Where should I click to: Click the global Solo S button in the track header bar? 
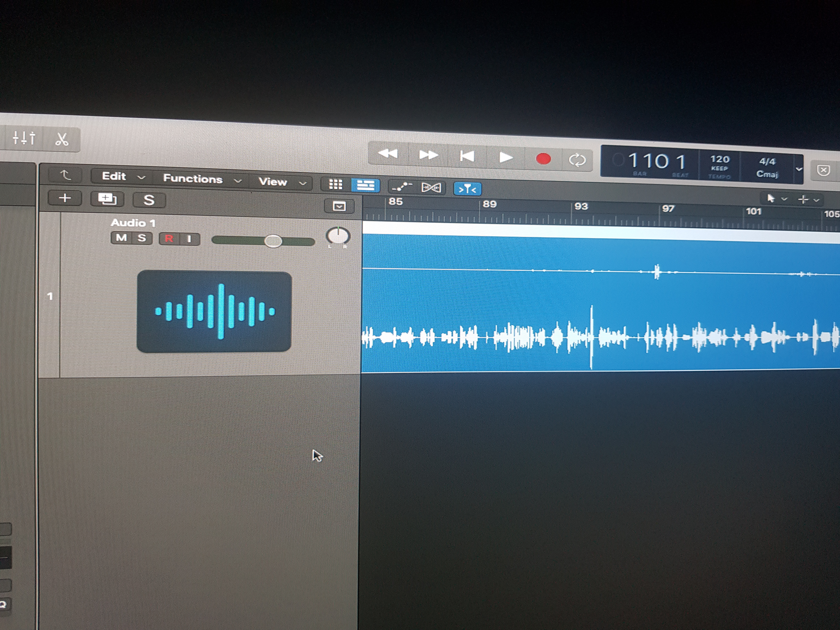[x=149, y=200]
